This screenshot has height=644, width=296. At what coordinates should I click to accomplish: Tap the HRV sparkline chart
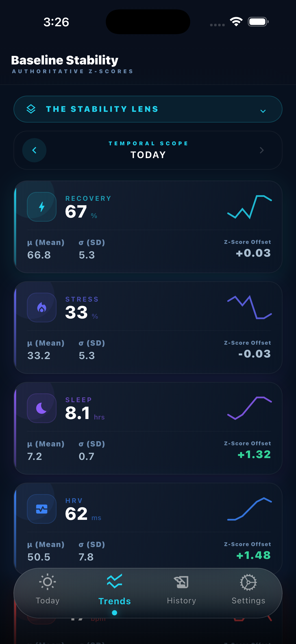tap(249, 509)
